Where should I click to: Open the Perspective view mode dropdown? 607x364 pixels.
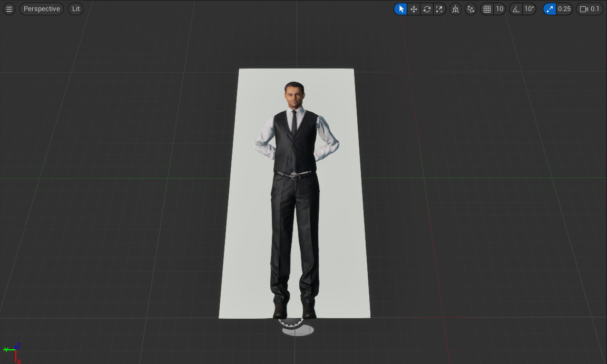click(x=42, y=9)
